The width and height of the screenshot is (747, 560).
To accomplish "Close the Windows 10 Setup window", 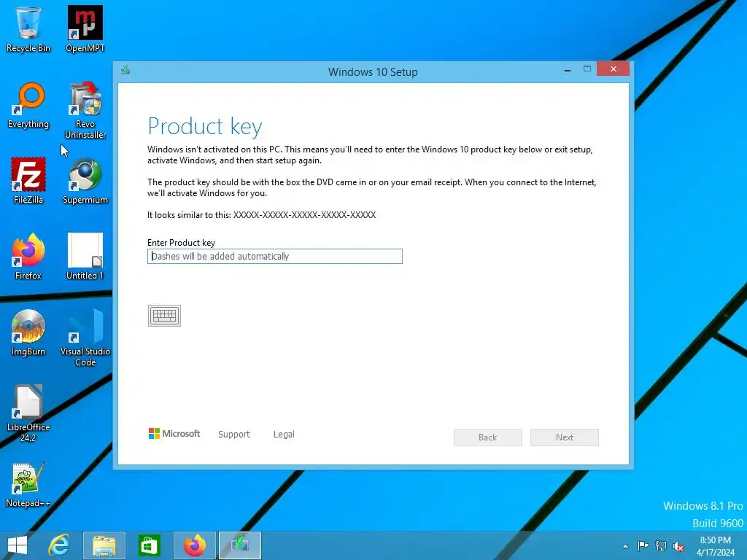I will (x=613, y=69).
